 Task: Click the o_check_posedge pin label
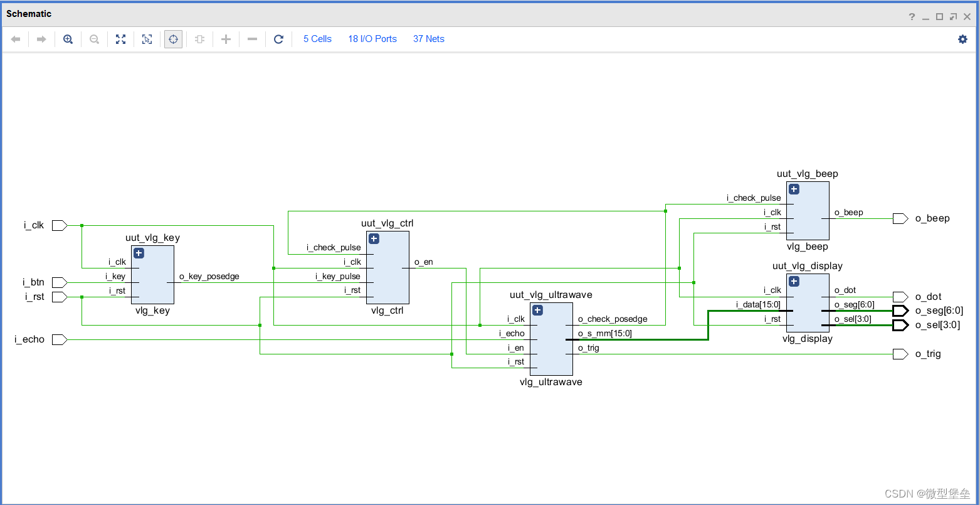coord(613,319)
